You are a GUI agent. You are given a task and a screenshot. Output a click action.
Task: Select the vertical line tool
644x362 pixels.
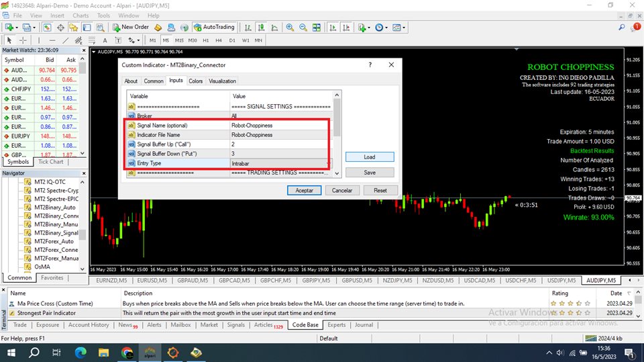coord(39,40)
